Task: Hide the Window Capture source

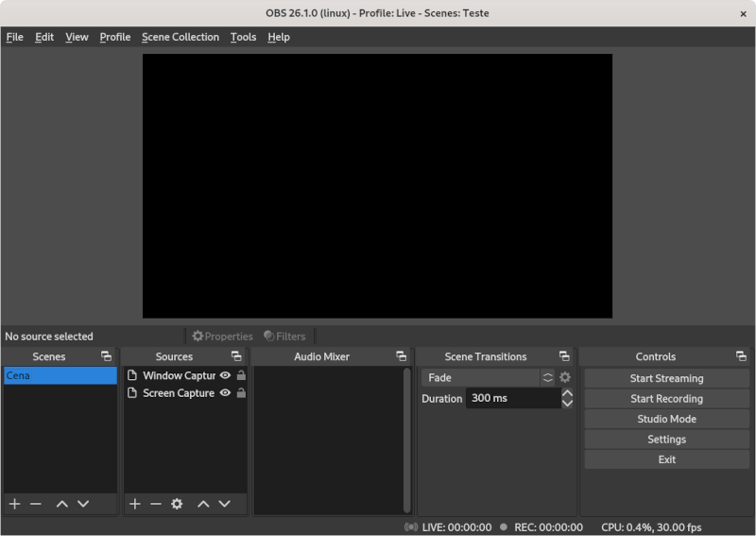Action: [225, 375]
